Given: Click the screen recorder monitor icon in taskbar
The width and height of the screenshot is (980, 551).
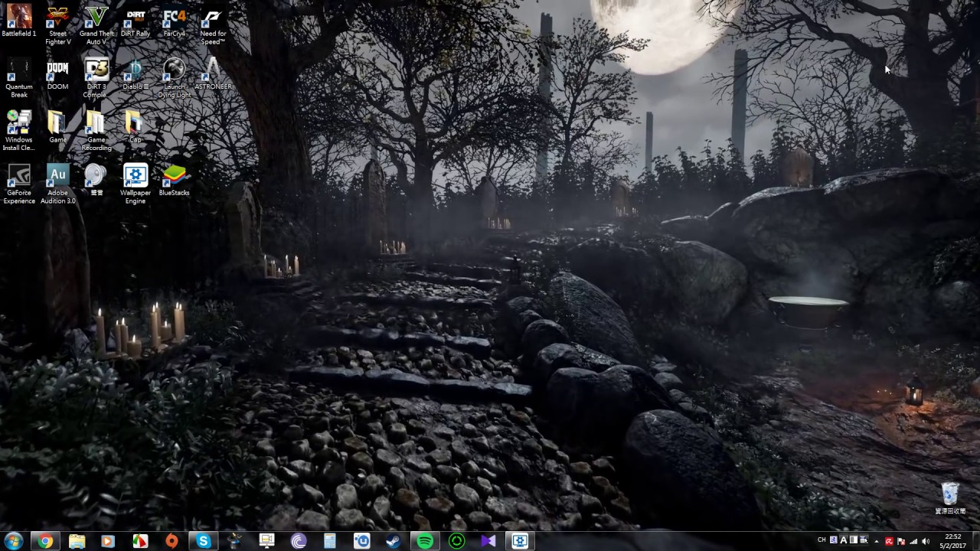Looking at the screenshot, I should (x=266, y=541).
